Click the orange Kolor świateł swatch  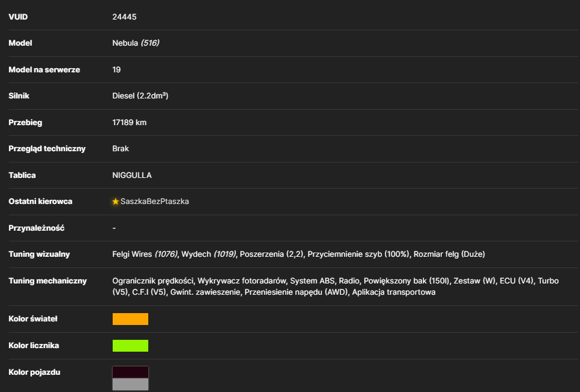click(x=130, y=319)
